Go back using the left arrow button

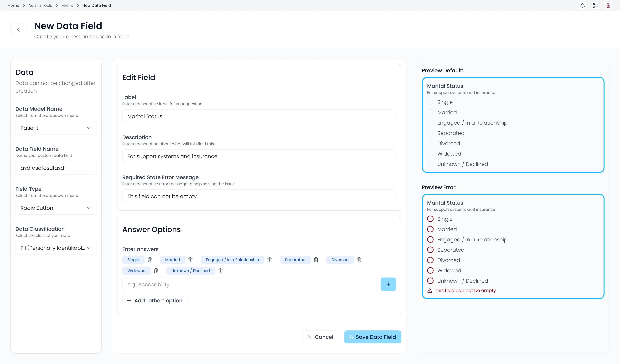point(18,30)
